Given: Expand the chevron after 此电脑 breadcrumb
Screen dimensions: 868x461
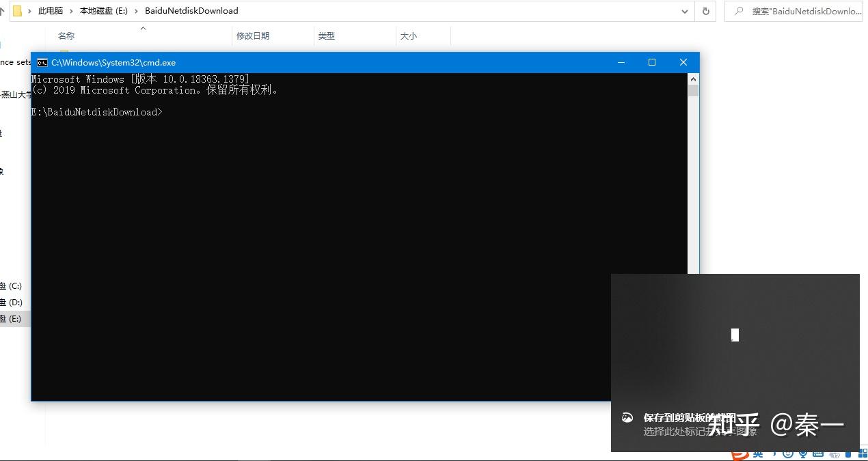Looking at the screenshot, I should click(71, 11).
